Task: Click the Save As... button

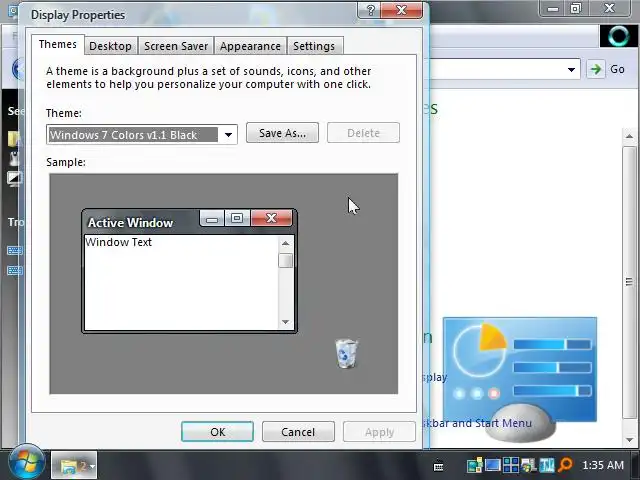Action: pos(282,133)
